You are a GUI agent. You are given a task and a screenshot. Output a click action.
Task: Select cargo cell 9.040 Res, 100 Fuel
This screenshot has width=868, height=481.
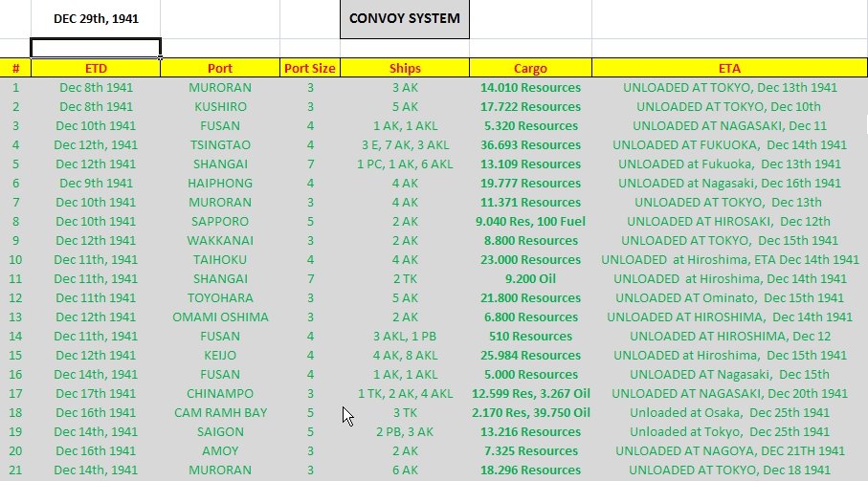(x=530, y=221)
